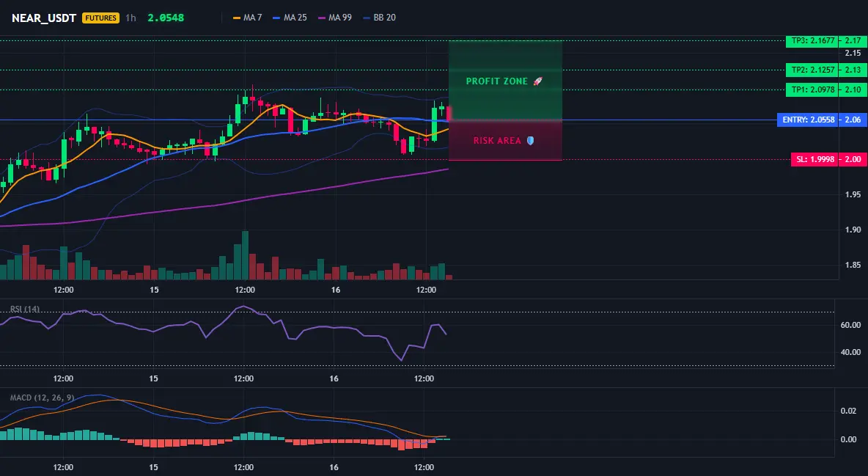Click the 15 date label under MACD panel

153,468
